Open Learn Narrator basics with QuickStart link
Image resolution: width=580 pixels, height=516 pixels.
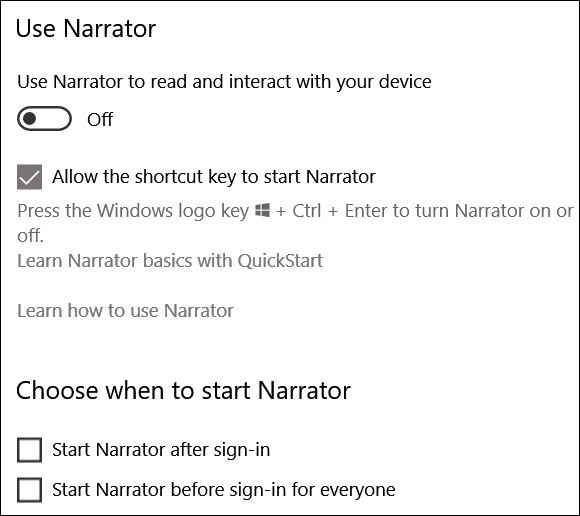point(170,261)
